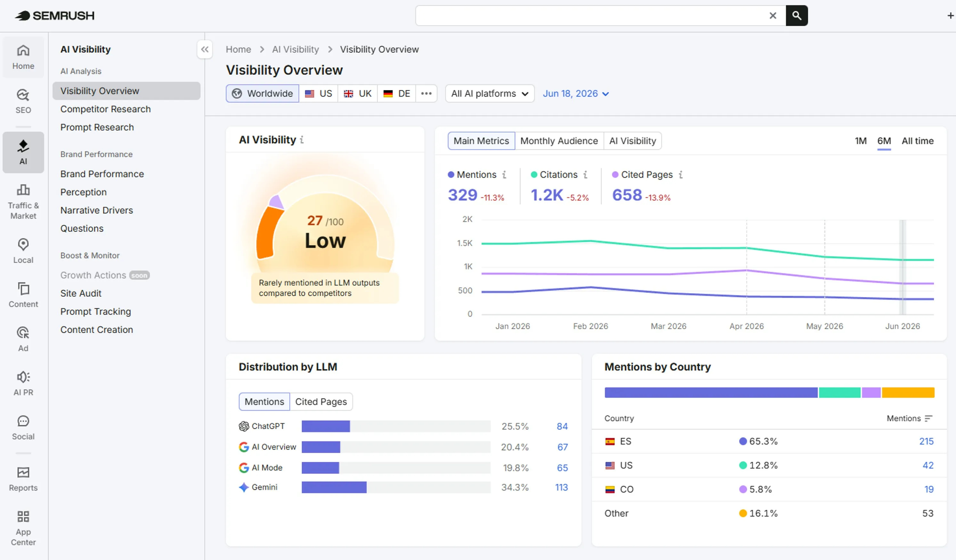Toggle Mentions series in chart legend

(x=472, y=174)
